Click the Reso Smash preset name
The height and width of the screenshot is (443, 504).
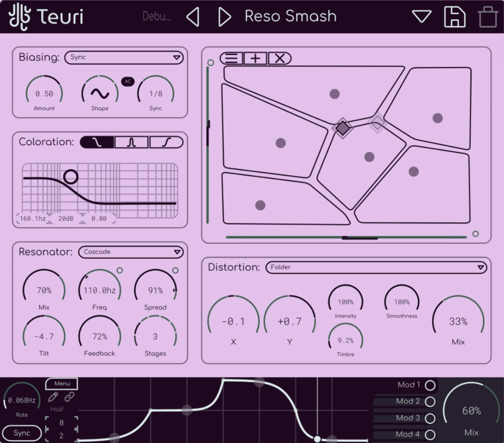290,16
